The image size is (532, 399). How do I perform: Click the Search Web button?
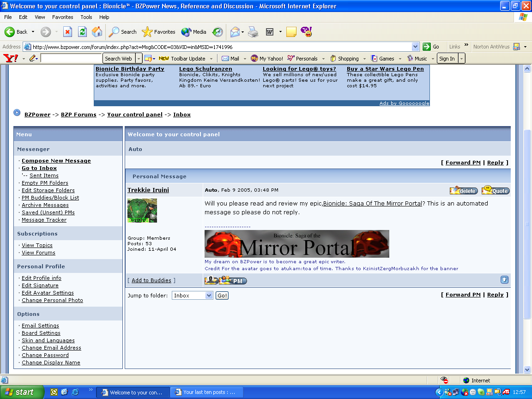[119, 58]
